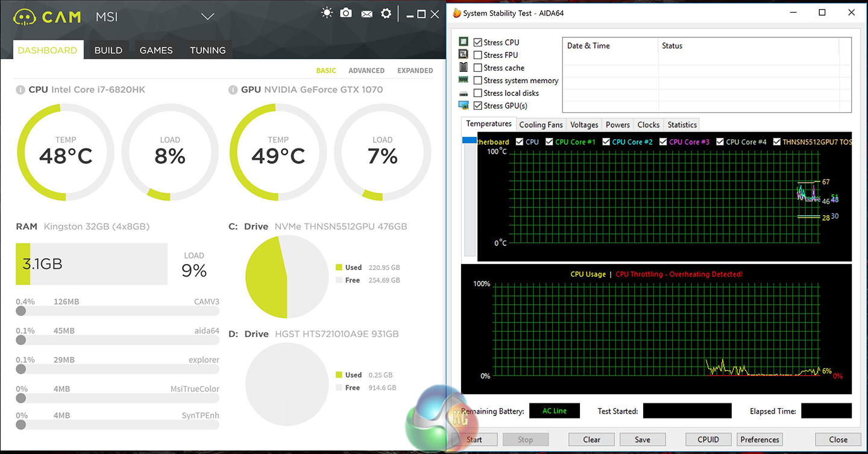Toggle the CPU Core #1 graph checkbox
This screenshot has width=868, height=454.
pyautogui.click(x=549, y=142)
